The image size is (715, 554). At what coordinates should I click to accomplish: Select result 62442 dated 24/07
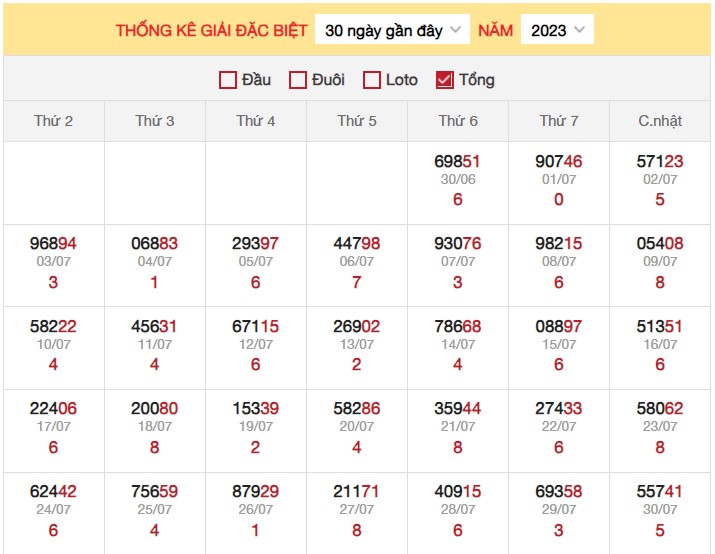point(54,492)
